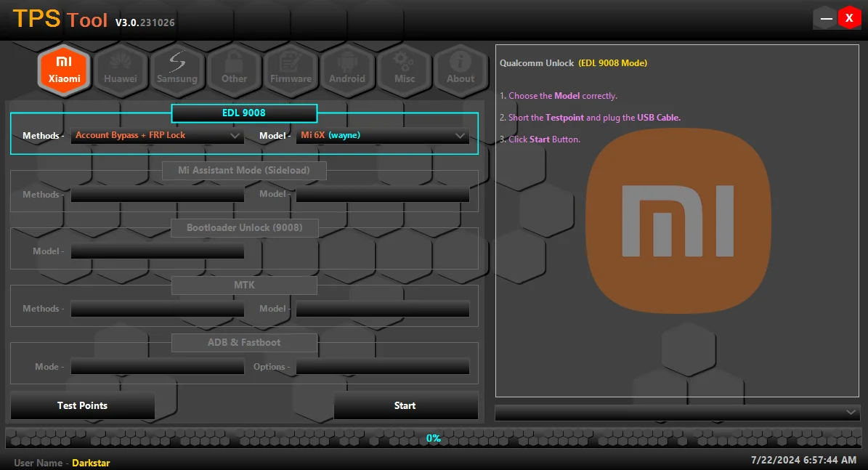
Task: Open Mi Assistant Mode Methods dropdown
Action: click(157, 194)
